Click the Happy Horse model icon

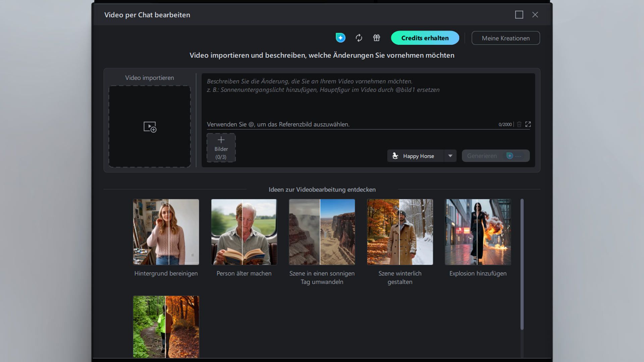(395, 156)
